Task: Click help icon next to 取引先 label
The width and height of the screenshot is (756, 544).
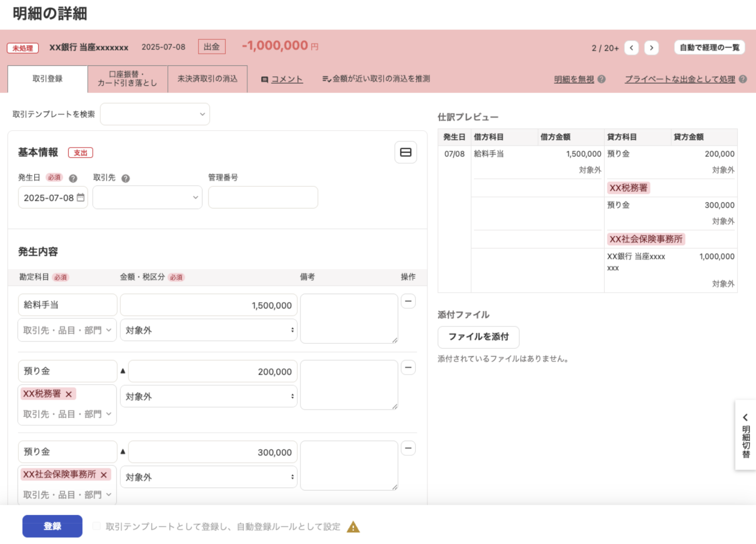Action: pyautogui.click(x=125, y=178)
